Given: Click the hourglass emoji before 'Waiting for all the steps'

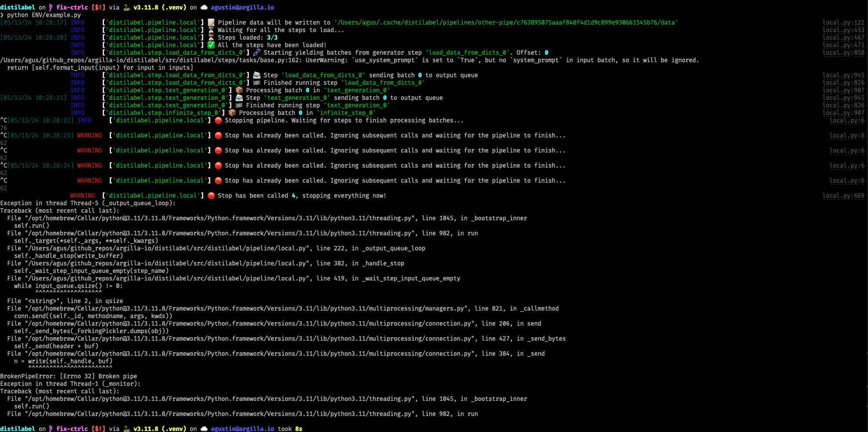Looking at the screenshot, I should (211, 30).
